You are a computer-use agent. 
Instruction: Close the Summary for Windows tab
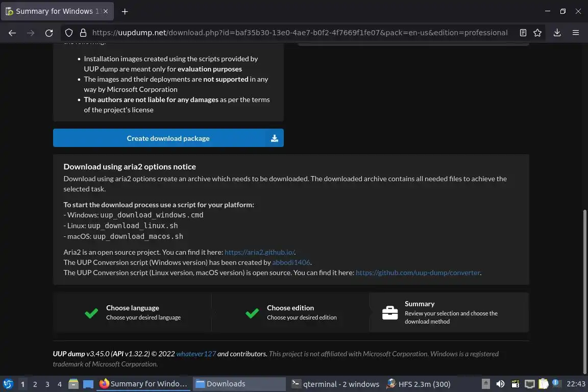click(x=106, y=11)
